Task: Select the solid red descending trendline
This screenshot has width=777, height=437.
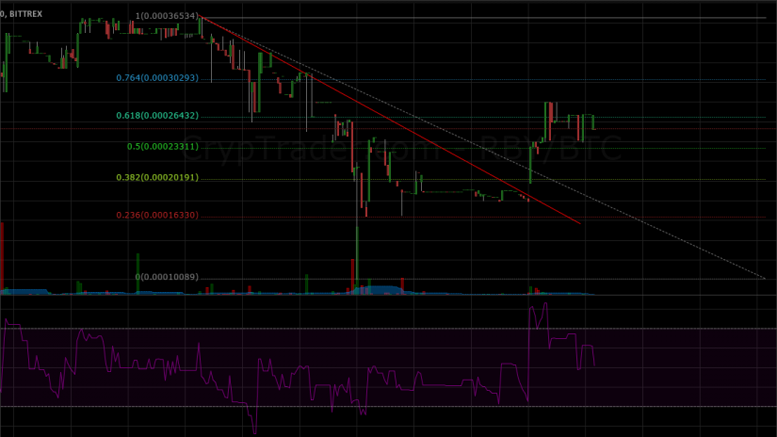Action: tap(390, 120)
